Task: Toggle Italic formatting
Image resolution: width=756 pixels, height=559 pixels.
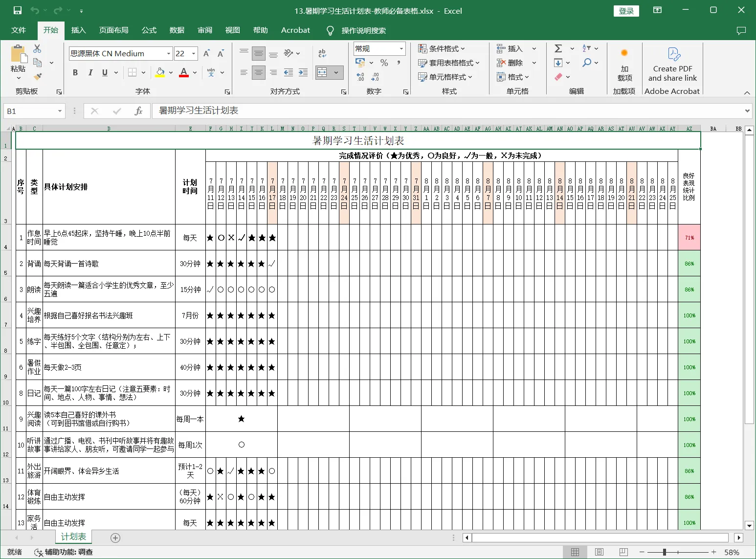Action: (90, 72)
